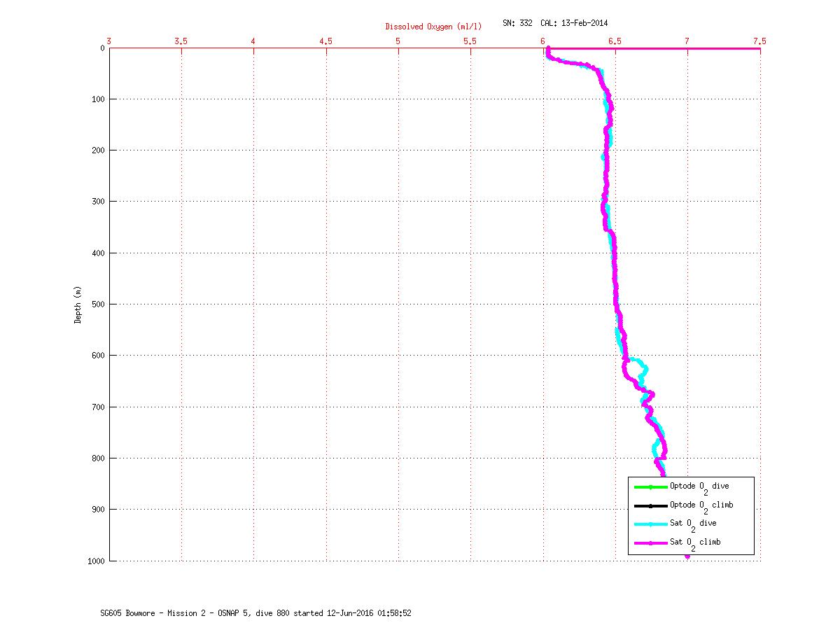
Task: Click depth tick label 600
Action: coord(99,356)
